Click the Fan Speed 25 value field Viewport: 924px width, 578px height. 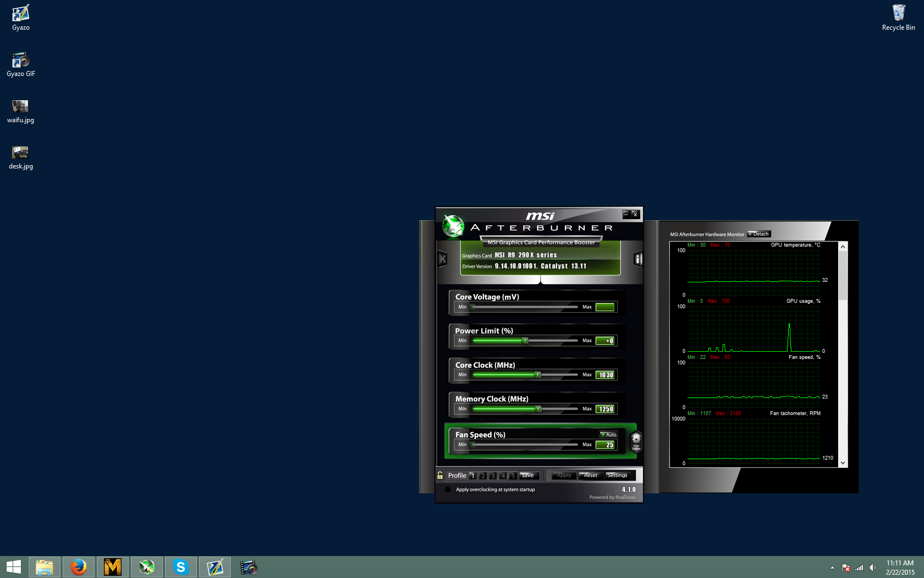click(605, 445)
